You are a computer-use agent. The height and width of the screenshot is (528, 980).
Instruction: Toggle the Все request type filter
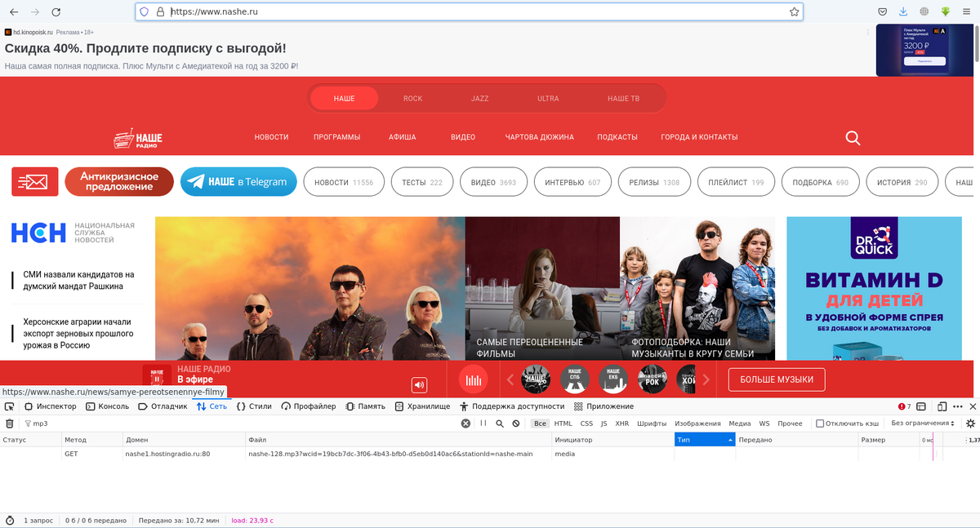(540, 424)
